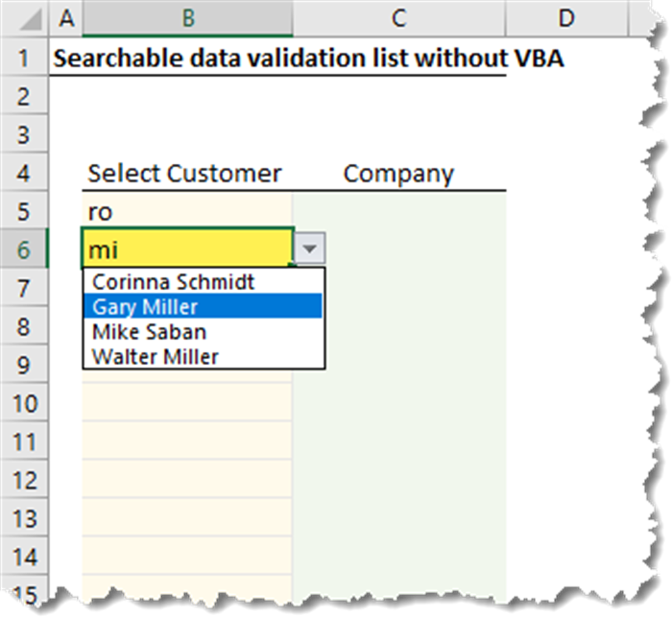Select column A header

click(x=65, y=17)
